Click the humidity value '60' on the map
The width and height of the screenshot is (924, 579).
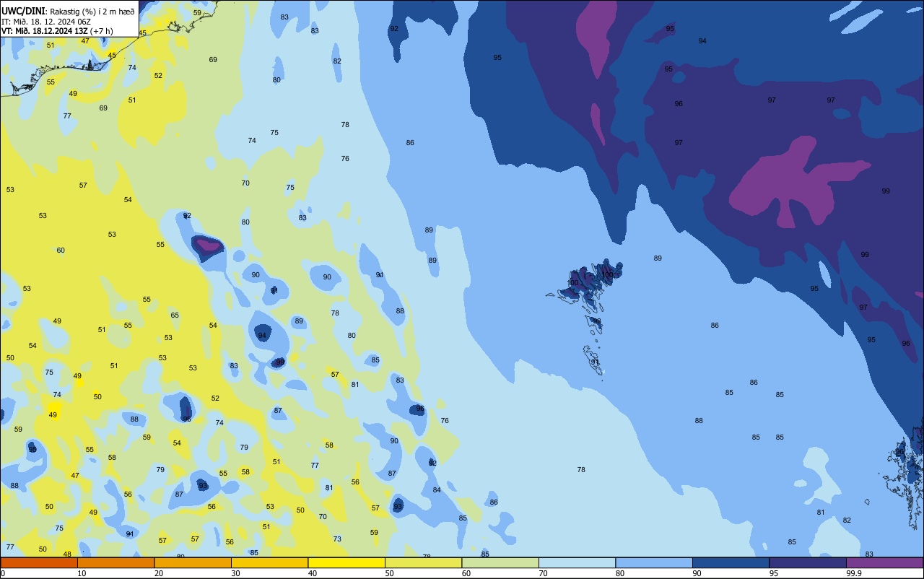pyautogui.click(x=61, y=251)
